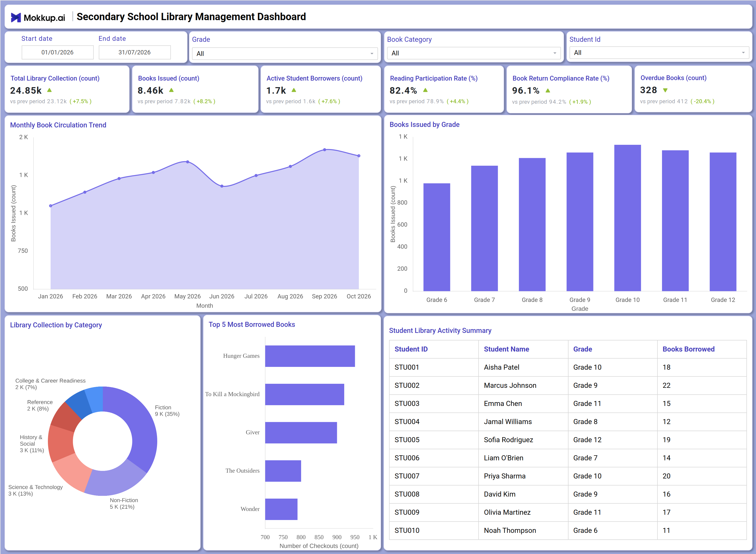Viewport: 756px width, 554px height.
Task: Click the Grade 11 bar
Action: coord(675,221)
